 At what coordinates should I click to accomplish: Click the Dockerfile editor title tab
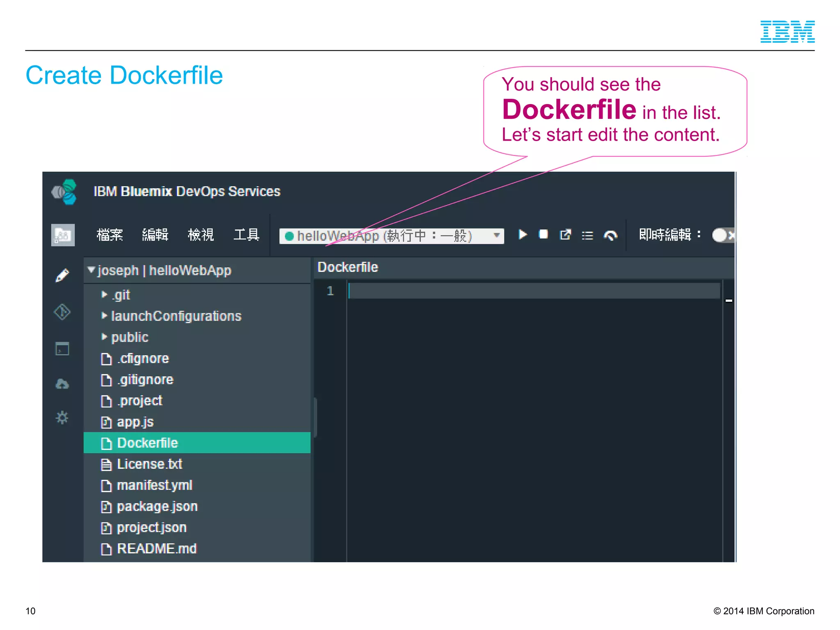pos(348,267)
